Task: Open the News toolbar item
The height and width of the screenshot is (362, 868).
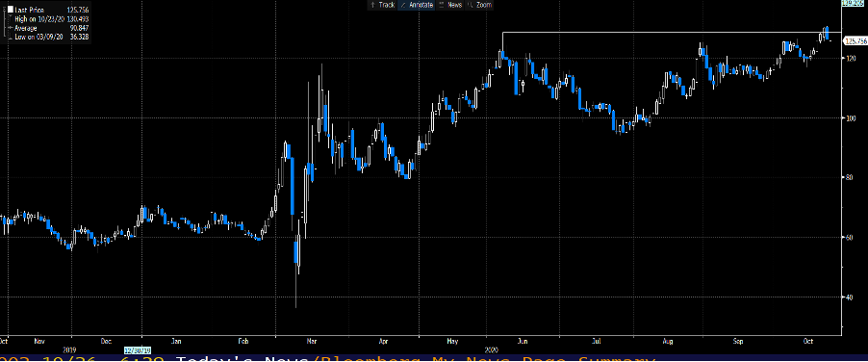Action: pos(450,5)
